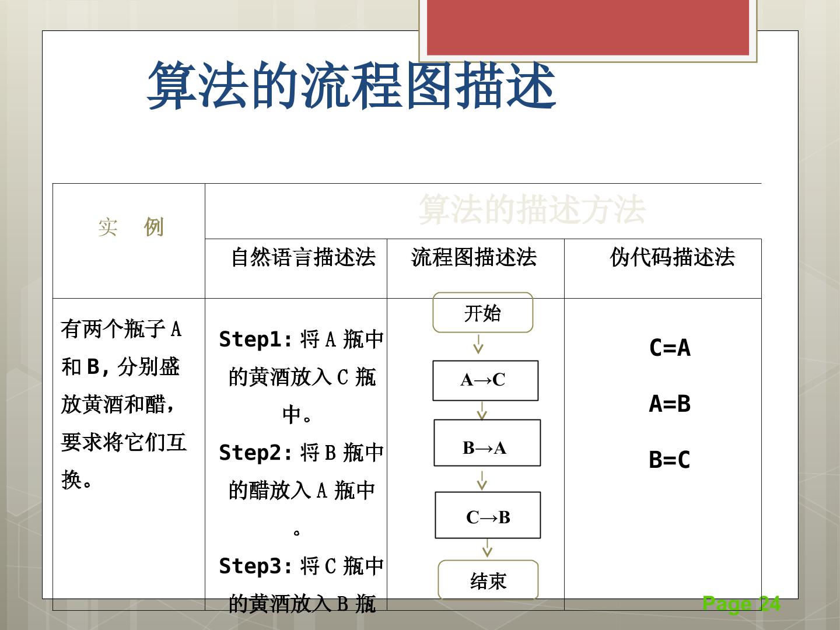
Task: Click arrow between C→B and 结束
Action: pyautogui.click(x=487, y=548)
